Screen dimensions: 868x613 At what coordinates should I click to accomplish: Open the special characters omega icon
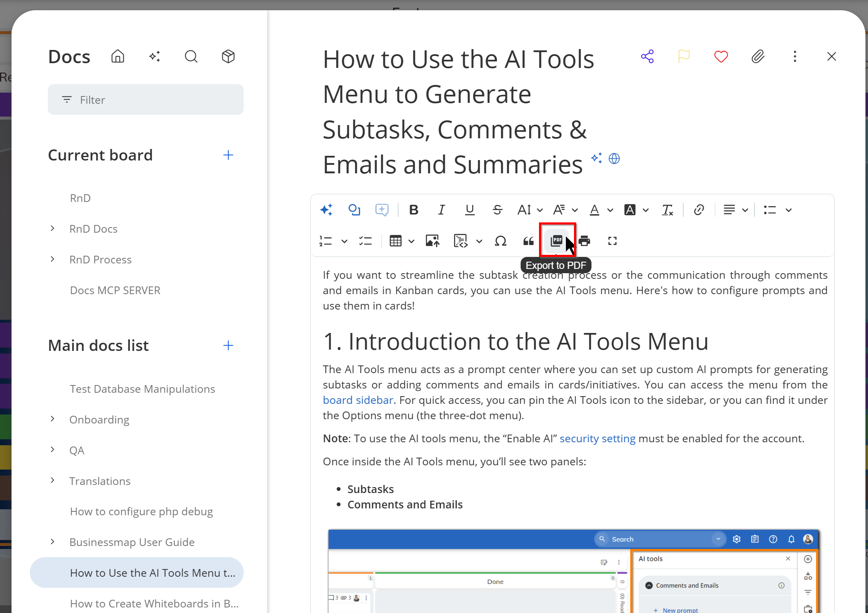point(500,241)
